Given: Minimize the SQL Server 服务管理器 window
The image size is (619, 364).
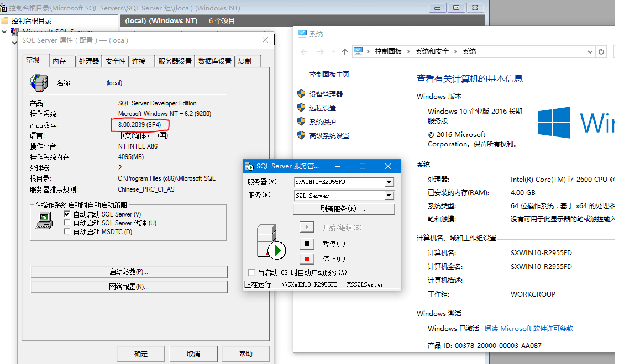Looking at the screenshot, I should (x=338, y=166).
